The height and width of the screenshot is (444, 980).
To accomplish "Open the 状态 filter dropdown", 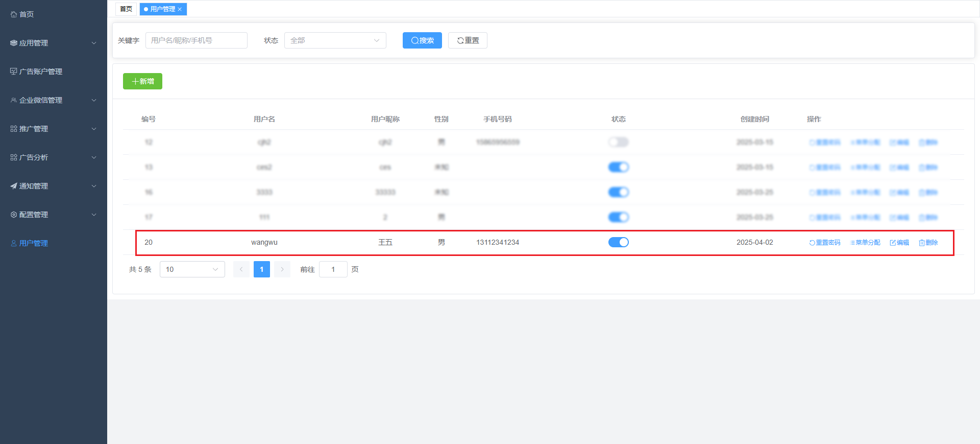I will click(x=335, y=40).
